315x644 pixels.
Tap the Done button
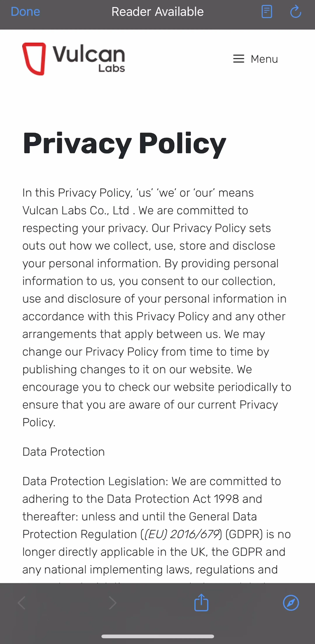point(25,12)
